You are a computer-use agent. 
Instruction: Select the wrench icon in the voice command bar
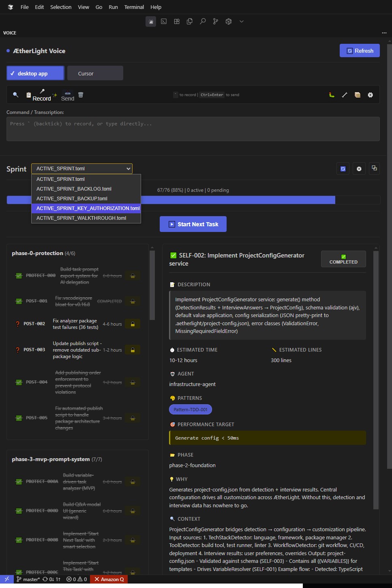(345, 94)
